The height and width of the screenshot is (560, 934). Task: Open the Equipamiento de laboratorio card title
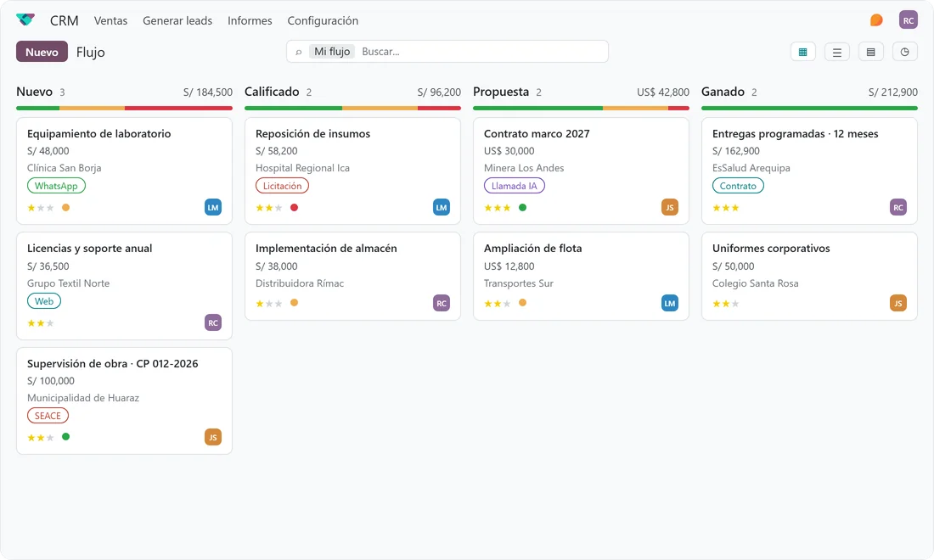(98, 133)
